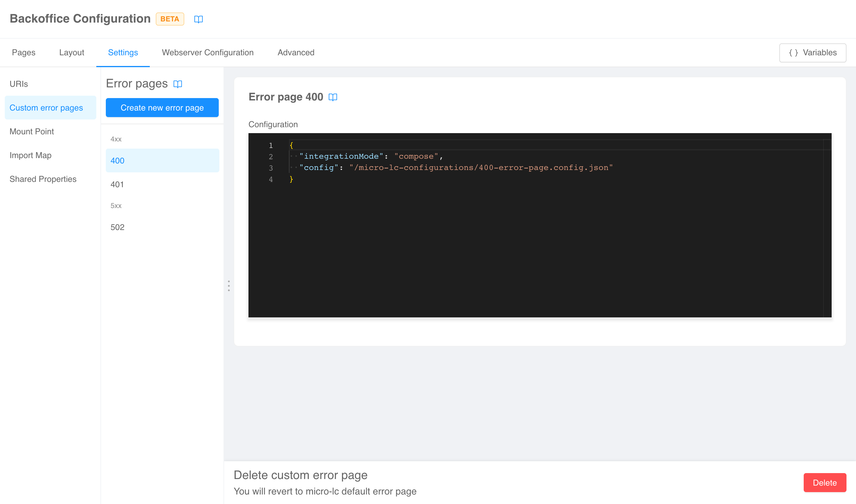Open Custom error pages section
856x504 pixels.
[46, 108]
